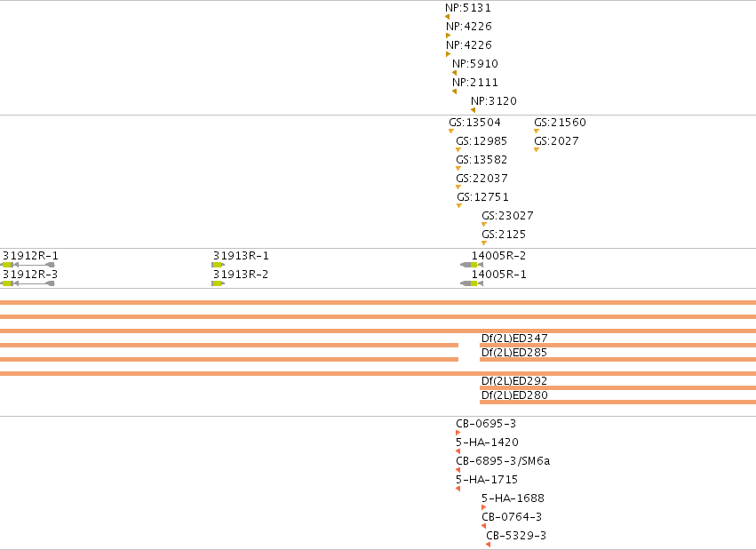
Task: Click the NP:3120 insertion triangle marker
Action: click(473, 110)
